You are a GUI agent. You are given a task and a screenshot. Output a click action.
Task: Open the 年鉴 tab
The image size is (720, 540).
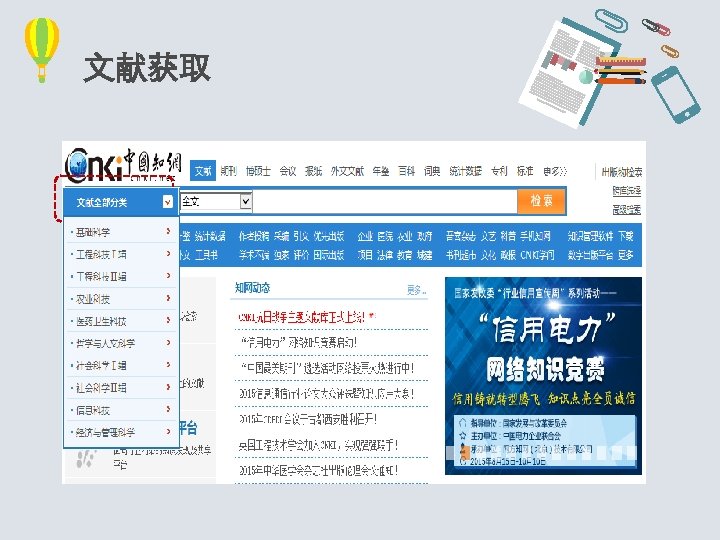click(381, 171)
